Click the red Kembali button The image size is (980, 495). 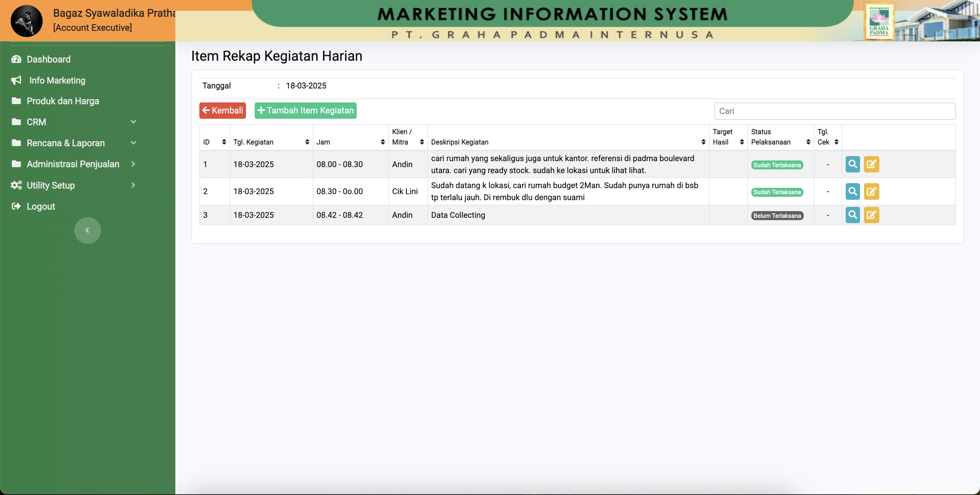(x=223, y=110)
